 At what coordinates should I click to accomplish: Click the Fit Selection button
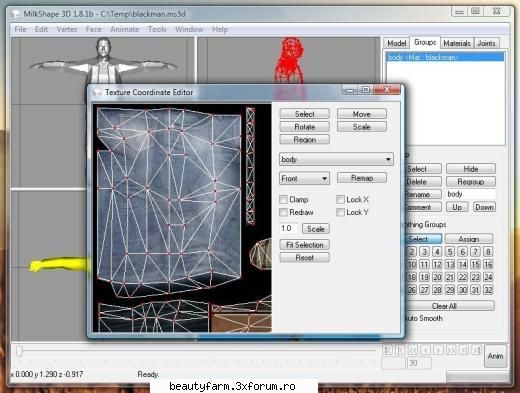[x=305, y=245]
